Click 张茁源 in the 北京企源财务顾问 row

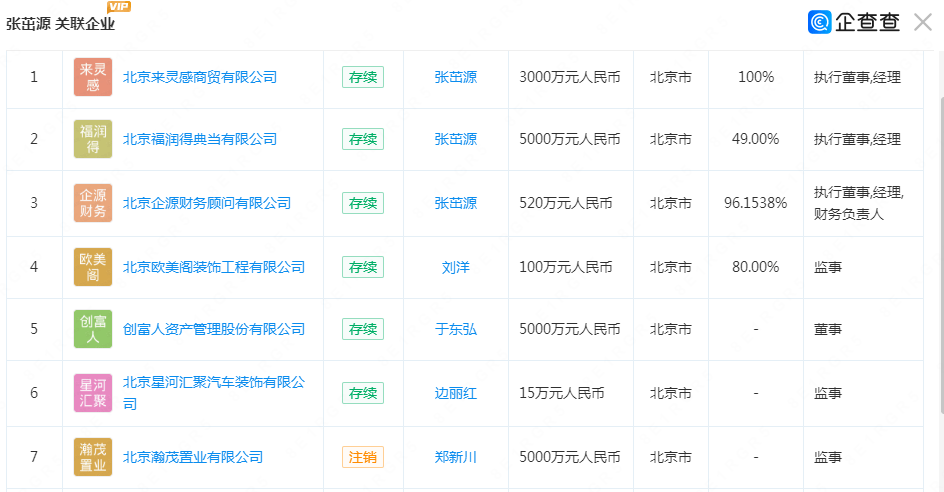tap(456, 203)
